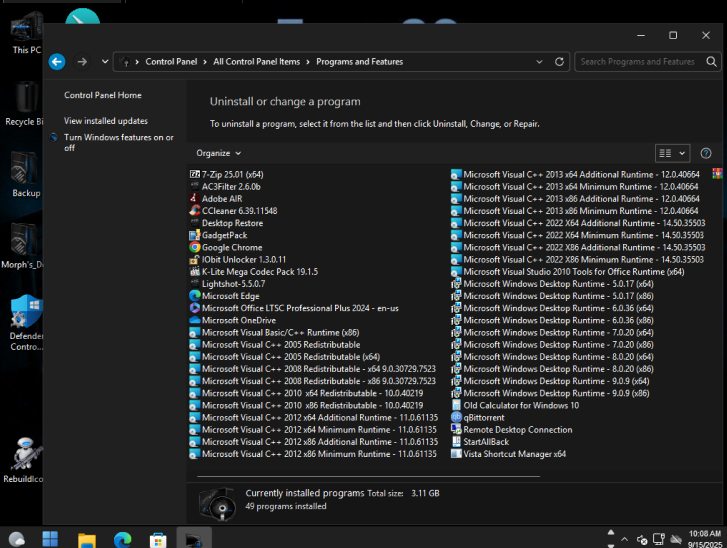Select Visual C++ 2008 Redistributable x64 entry

(312, 369)
